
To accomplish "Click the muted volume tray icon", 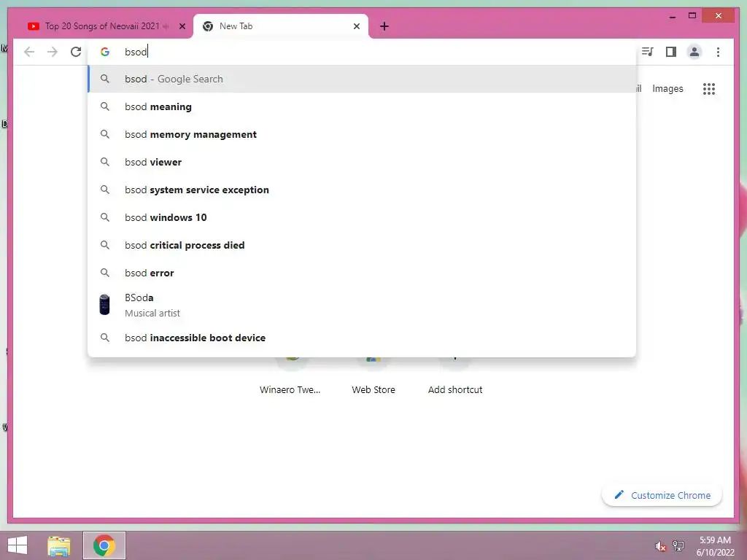I will click(x=660, y=546).
